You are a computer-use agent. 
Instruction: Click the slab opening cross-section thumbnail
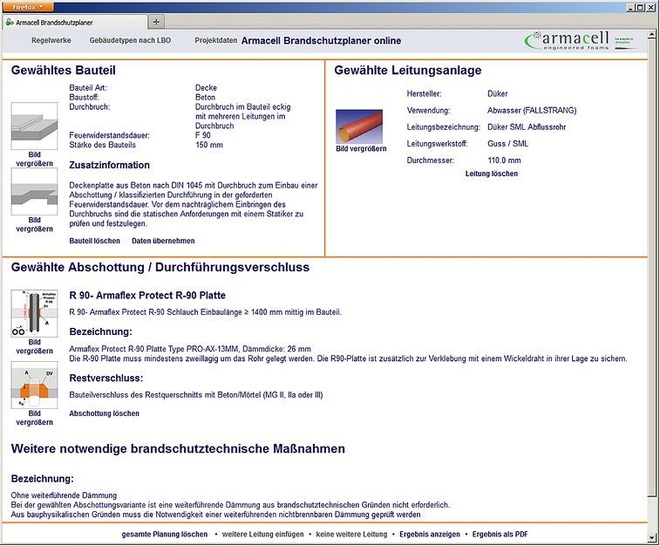click(35, 192)
